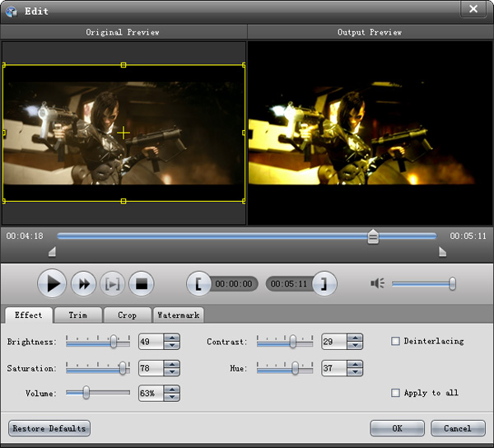The image size is (494, 448).
Task: Enable the Deinterlacing checkbox
Action: point(395,341)
